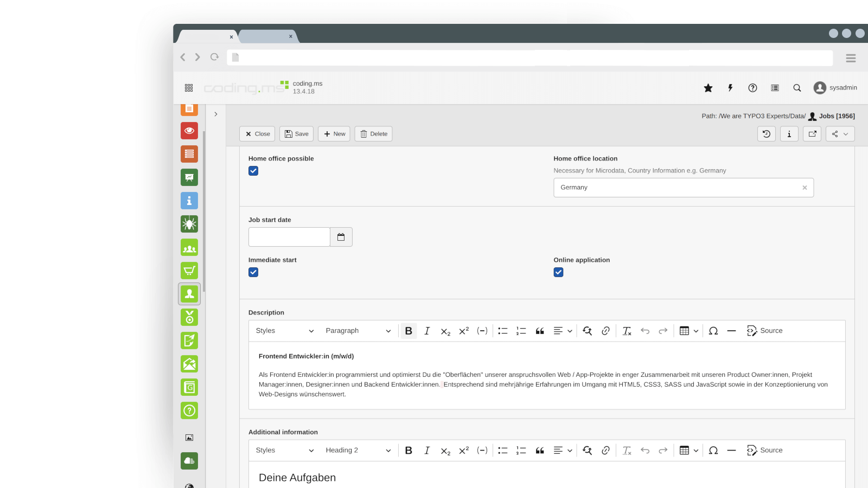Insert special character in Additional information editor
This screenshot has width=868, height=488.
click(x=713, y=451)
